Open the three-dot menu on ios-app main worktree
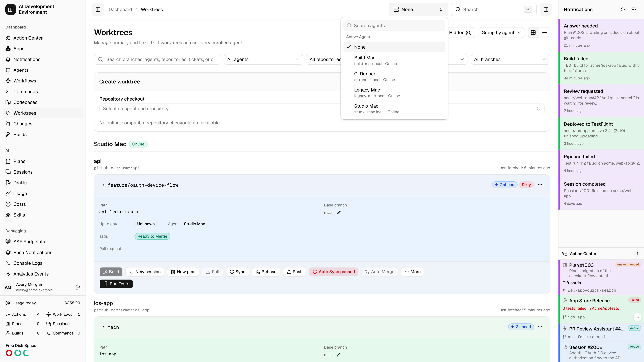644x362 pixels. (x=540, y=327)
